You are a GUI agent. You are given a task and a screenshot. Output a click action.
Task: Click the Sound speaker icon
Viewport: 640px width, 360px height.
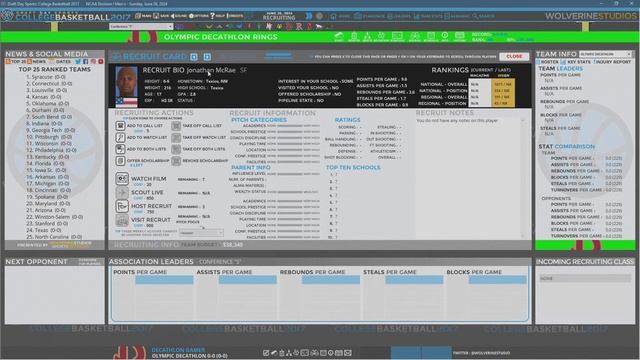tap(173, 16)
